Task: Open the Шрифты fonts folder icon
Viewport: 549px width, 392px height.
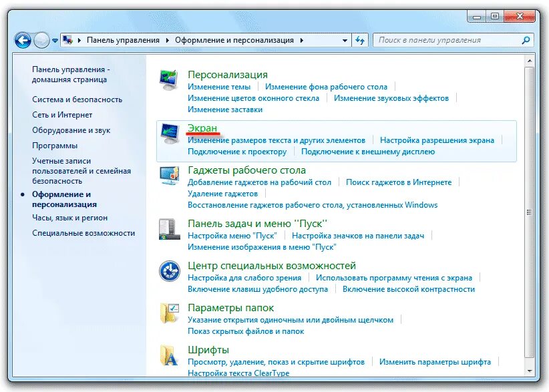Action: coord(170,355)
